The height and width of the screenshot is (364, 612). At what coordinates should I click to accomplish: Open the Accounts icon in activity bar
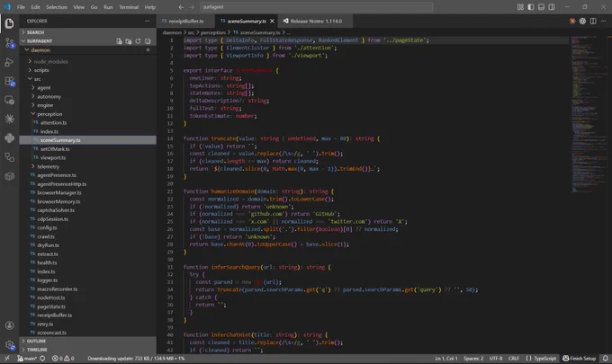click(9, 325)
